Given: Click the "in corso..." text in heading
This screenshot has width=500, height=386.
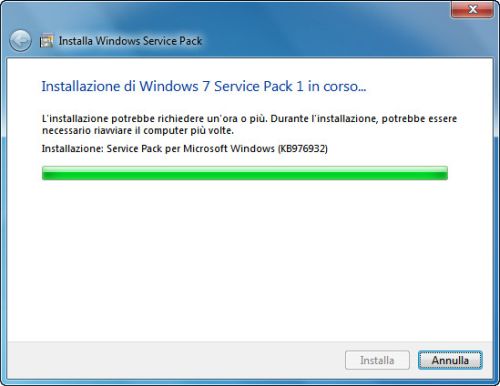Looking at the screenshot, I should tap(337, 86).
